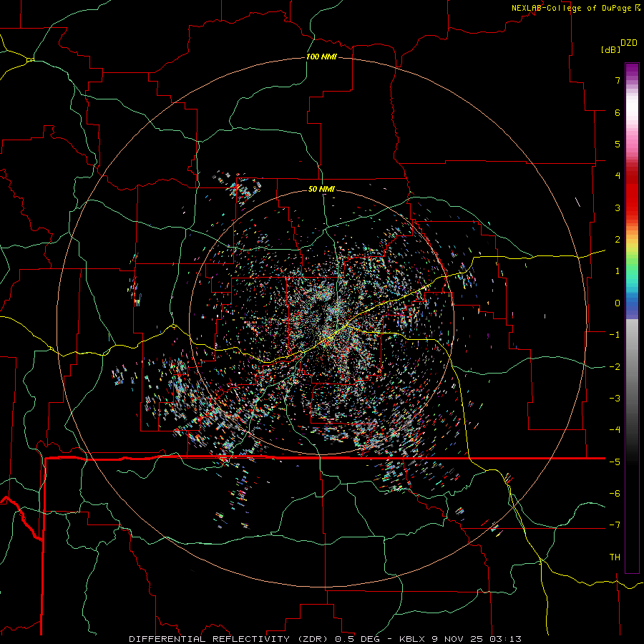Click the TH label on color scale
The width and height of the screenshot is (644, 644).
tap(615, 557)
